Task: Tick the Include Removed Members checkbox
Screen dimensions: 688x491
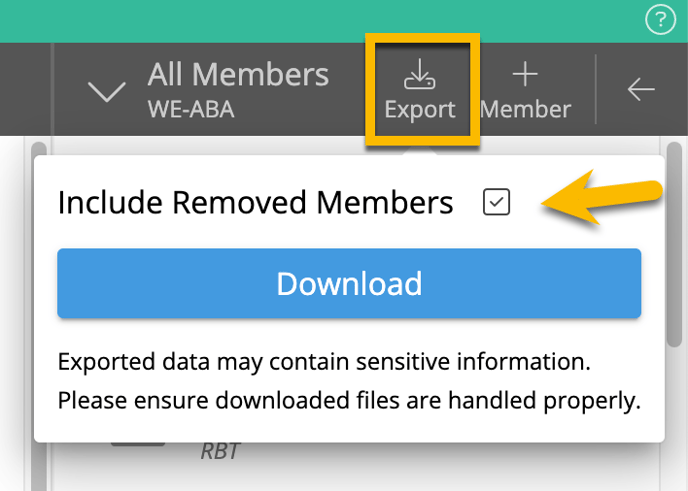Action: [496, 202]
